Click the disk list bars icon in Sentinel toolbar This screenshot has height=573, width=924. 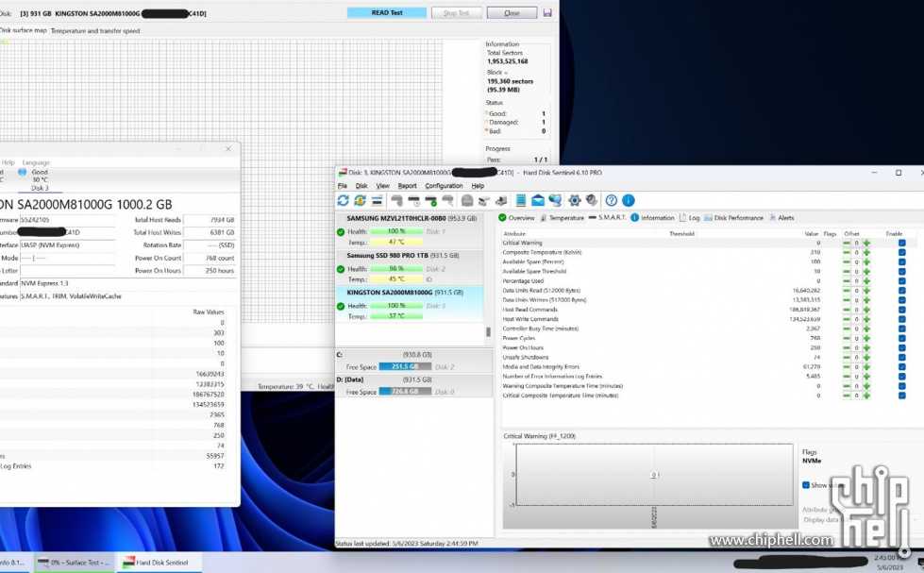378,200
